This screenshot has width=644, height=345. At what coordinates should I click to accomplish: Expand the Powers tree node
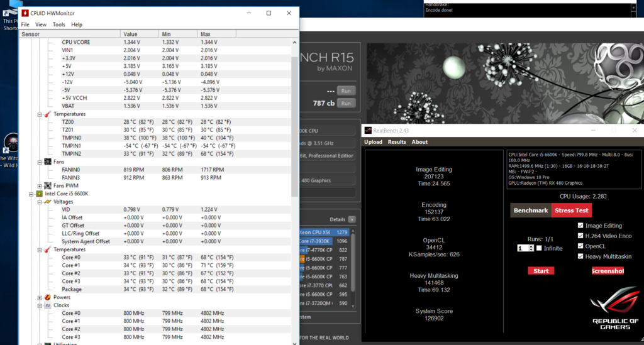click(40, 298)
